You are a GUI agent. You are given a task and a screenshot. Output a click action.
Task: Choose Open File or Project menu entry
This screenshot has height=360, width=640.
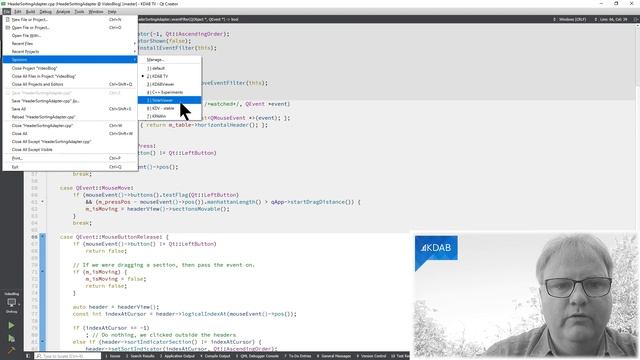[70, 27]
